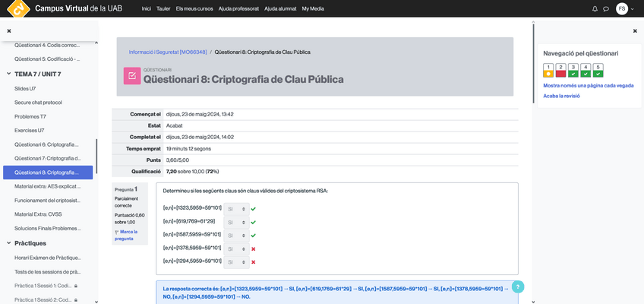This screenshot has width=644, height=304.
Task: Open the messages chat bubble icon
Action: point(606,9)
